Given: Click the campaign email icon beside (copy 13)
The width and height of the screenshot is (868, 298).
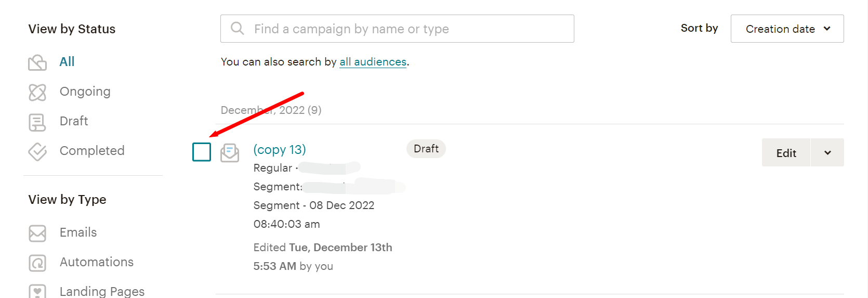Looking at the screenshot, I should coord(230,153).
